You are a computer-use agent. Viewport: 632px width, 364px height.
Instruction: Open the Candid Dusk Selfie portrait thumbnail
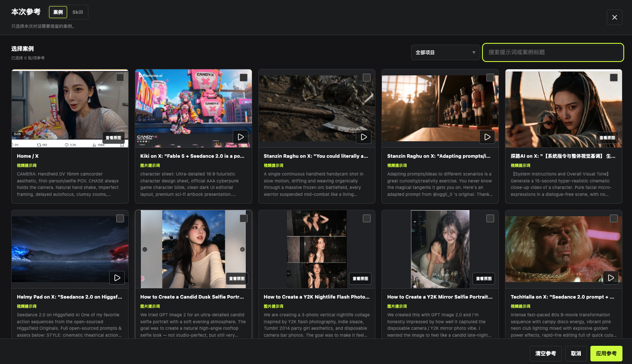[193, 249]
